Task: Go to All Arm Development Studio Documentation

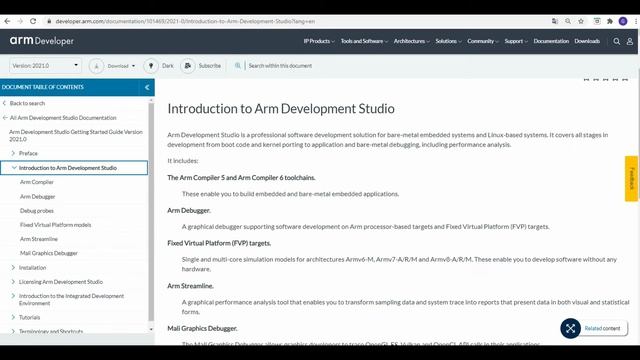Action: (63, 118)
